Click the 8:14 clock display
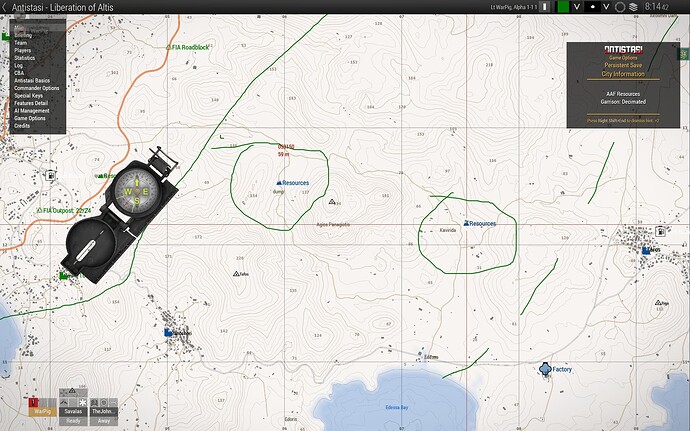Screen dimensions: 690x431 point(657,7)
